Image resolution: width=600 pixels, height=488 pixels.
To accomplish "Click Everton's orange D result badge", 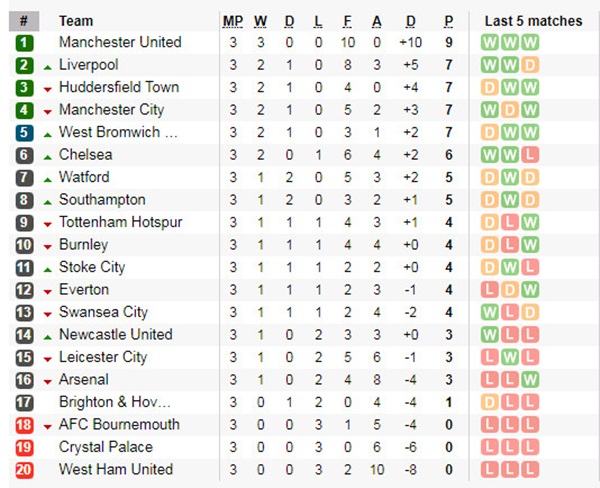I will (510, 289).
